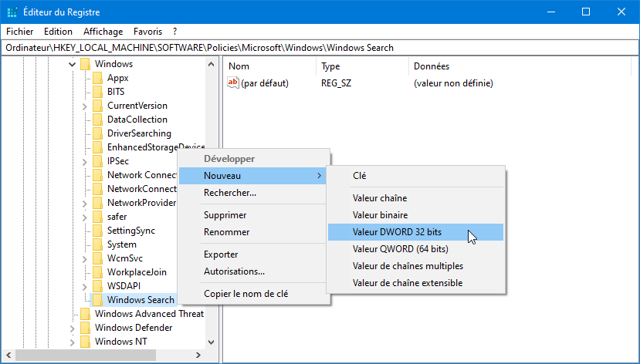
Task: Click the NetworkConnectivity folder icon
Action: (97, 189)
